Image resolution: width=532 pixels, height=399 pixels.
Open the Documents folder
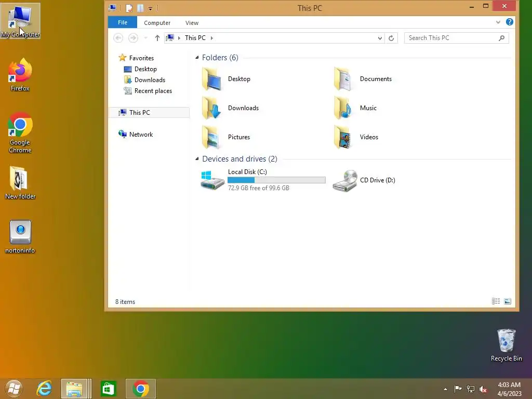coord(363,79)
